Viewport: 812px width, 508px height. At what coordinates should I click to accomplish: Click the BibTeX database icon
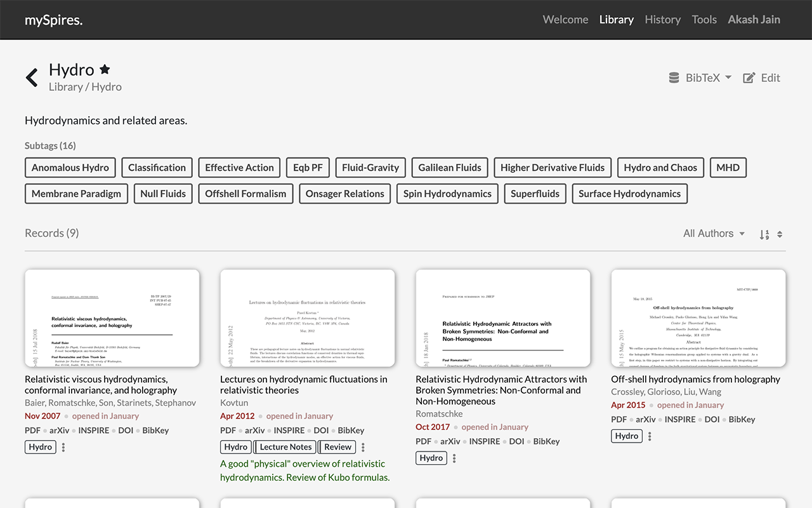(x=674, y=77)
